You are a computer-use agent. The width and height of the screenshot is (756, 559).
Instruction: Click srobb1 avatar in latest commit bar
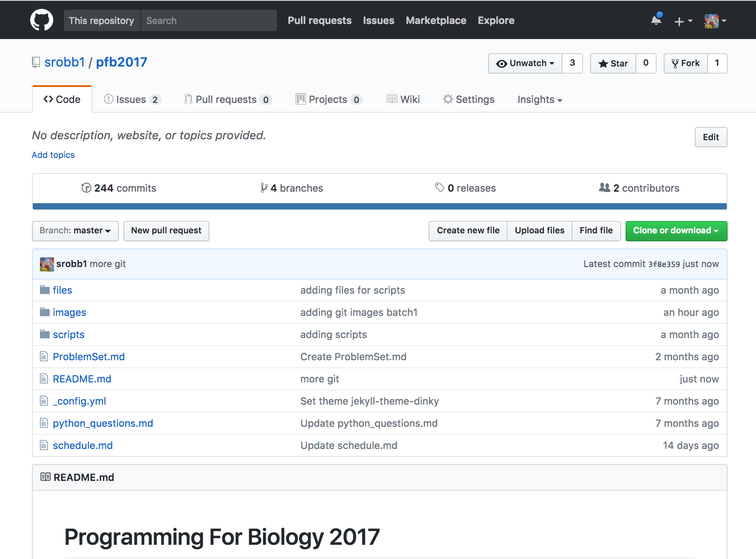(x=47, y=264)
